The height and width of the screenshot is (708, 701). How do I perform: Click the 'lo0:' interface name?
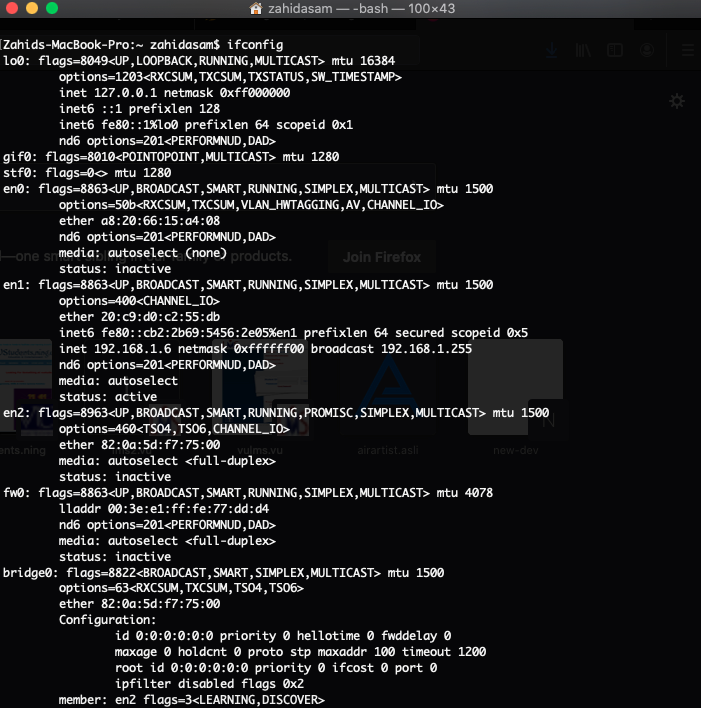[x=17, y=61]
